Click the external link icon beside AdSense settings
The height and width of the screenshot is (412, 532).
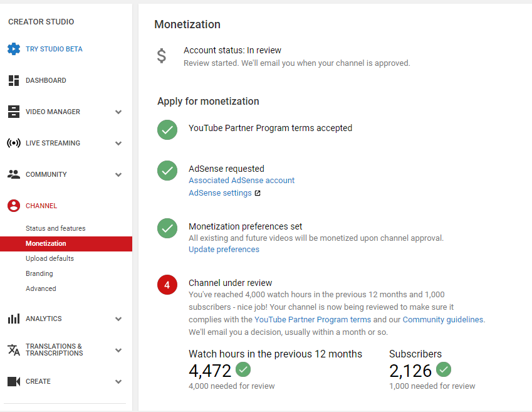point(258,193)
